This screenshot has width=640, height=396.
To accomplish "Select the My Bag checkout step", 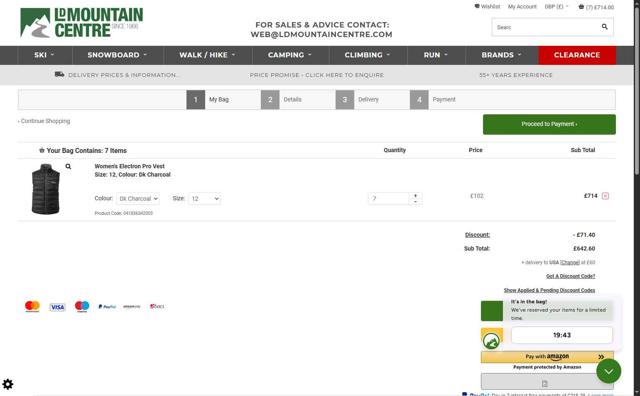I will [x=209, y=100].
